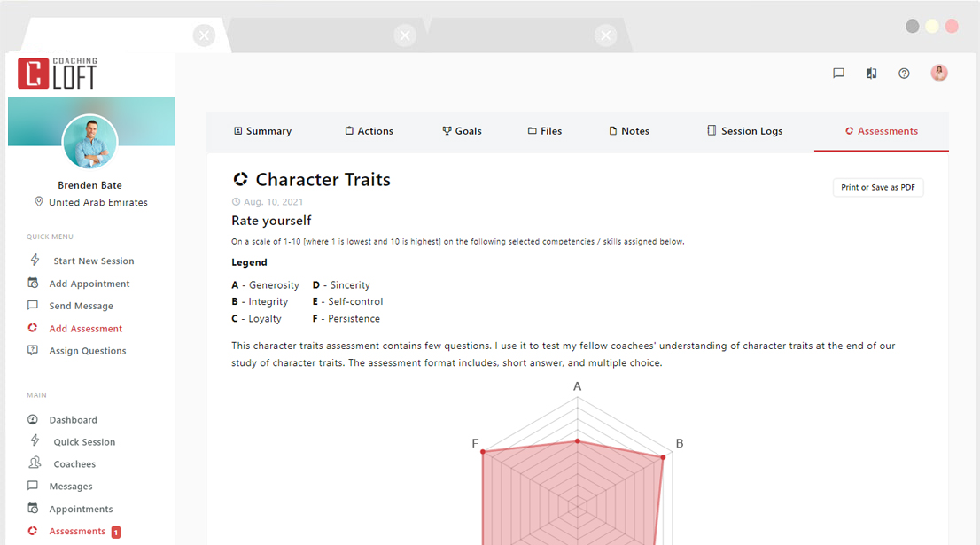Open the help question mark icon

click(904, 74)
